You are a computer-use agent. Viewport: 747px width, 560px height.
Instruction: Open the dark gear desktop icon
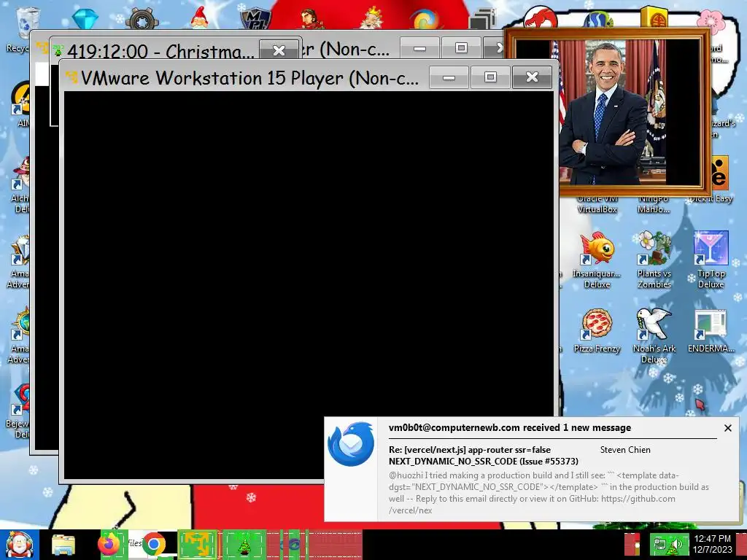pos(142,20)
